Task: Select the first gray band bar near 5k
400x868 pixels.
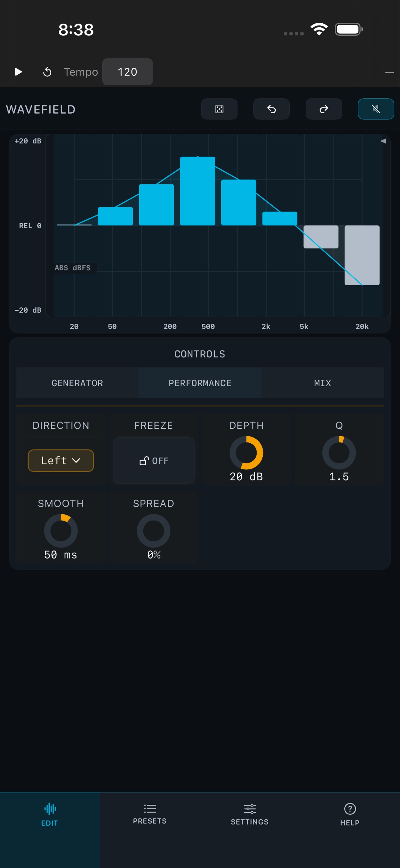Action: (321, 237)
